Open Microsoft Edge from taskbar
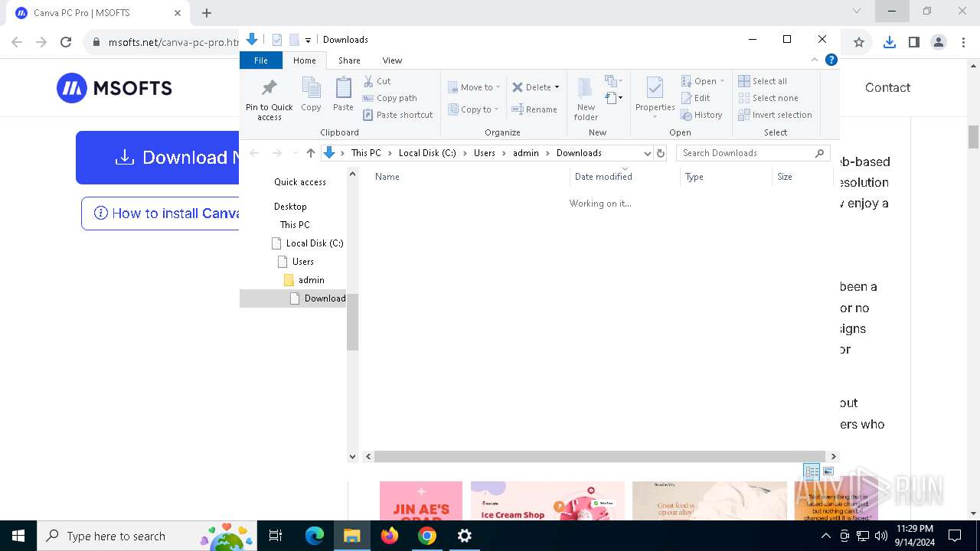 315,536
